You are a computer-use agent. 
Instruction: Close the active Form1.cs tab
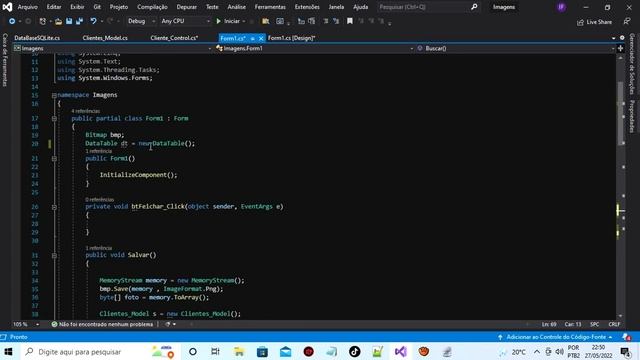261,38
